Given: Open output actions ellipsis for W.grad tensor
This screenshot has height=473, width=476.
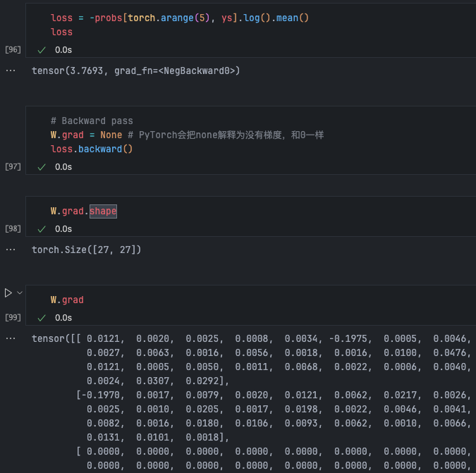Looking at the screenshot, I should tap(10, 339).
